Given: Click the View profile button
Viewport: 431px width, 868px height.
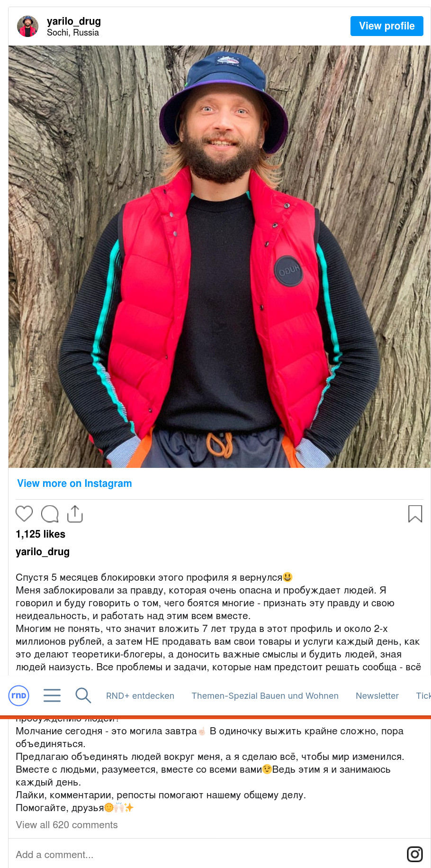Looking at the screenshot, I should tap(387, 26).
